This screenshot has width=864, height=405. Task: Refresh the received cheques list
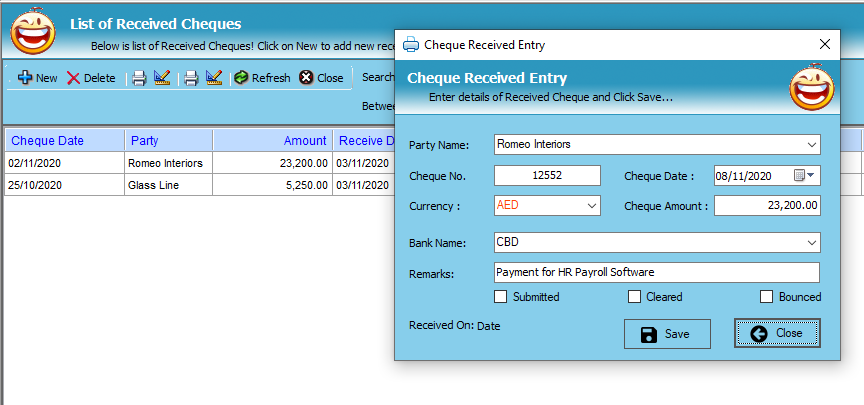coord(262,78)
